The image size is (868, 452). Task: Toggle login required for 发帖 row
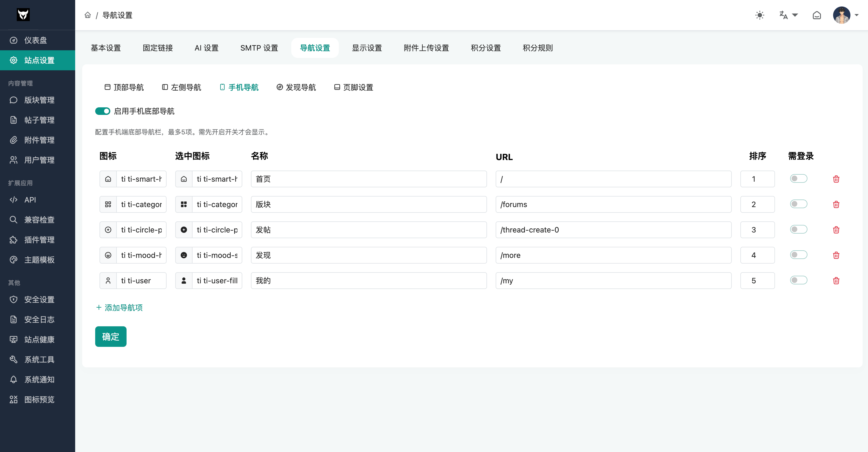click(799, 229)
